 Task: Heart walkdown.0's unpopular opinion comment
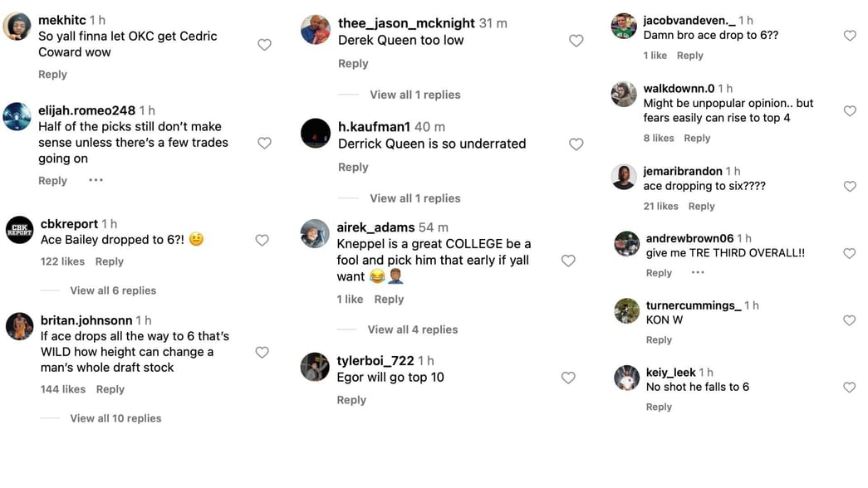[849, 110]
